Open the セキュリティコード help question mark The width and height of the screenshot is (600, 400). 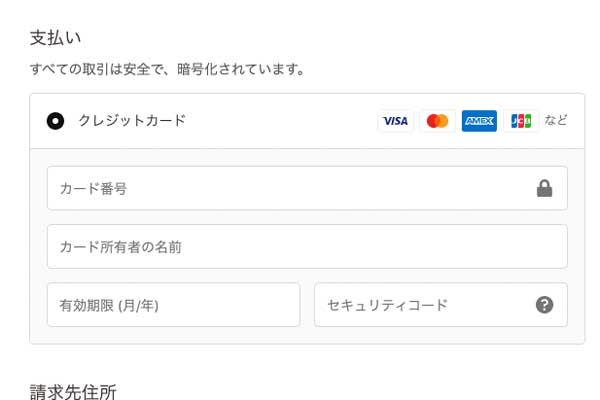click(544, 305)
